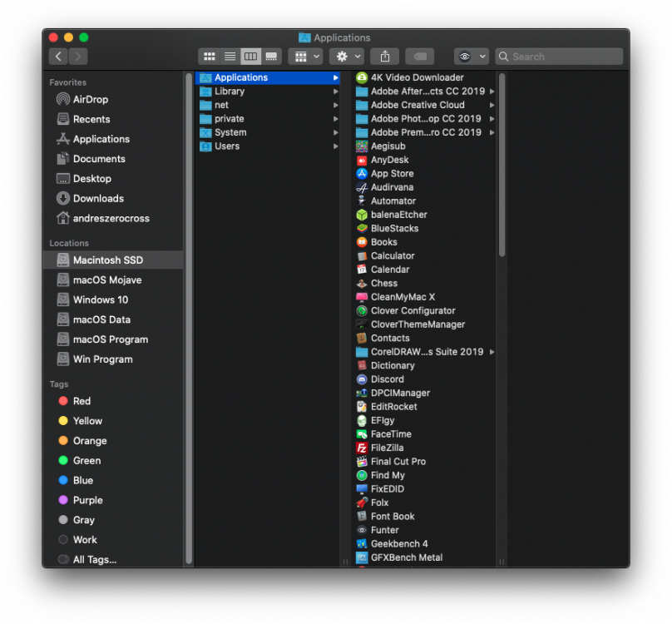Image resolution: width=672 pixels, height=624 pixels.
Task: Expand the Users folder arrow
Action: click(335, 146)
